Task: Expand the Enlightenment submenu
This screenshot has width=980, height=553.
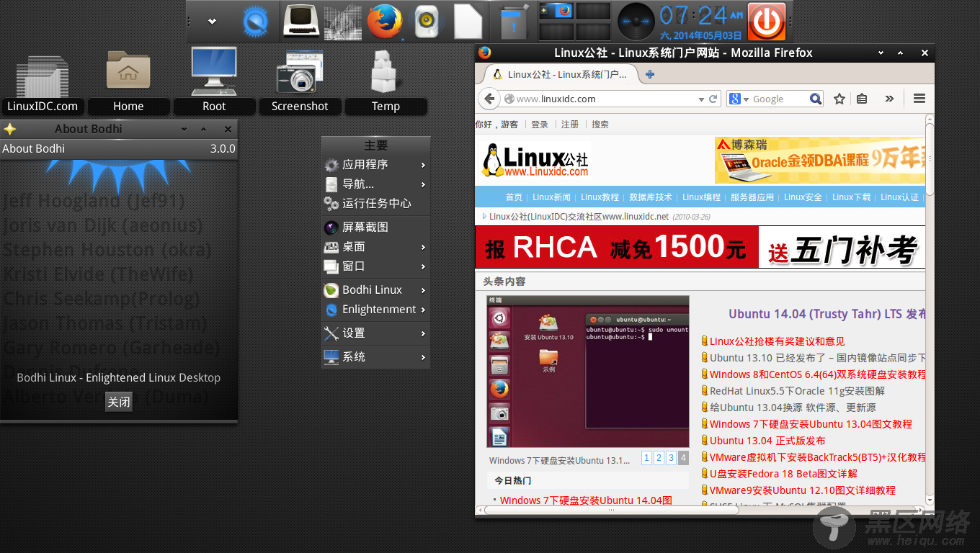Action: (x=375, y=310)
